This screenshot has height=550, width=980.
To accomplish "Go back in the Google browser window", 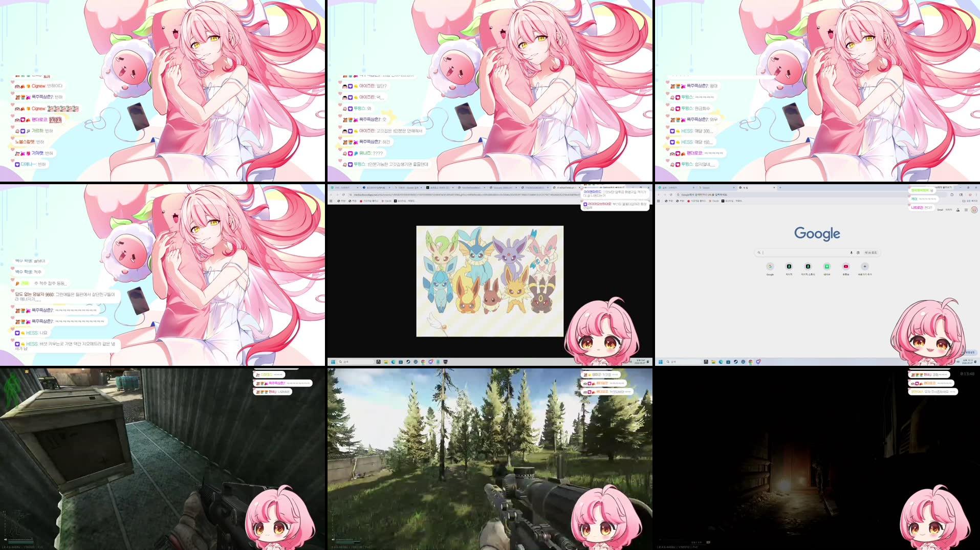I will pos(659,194).
